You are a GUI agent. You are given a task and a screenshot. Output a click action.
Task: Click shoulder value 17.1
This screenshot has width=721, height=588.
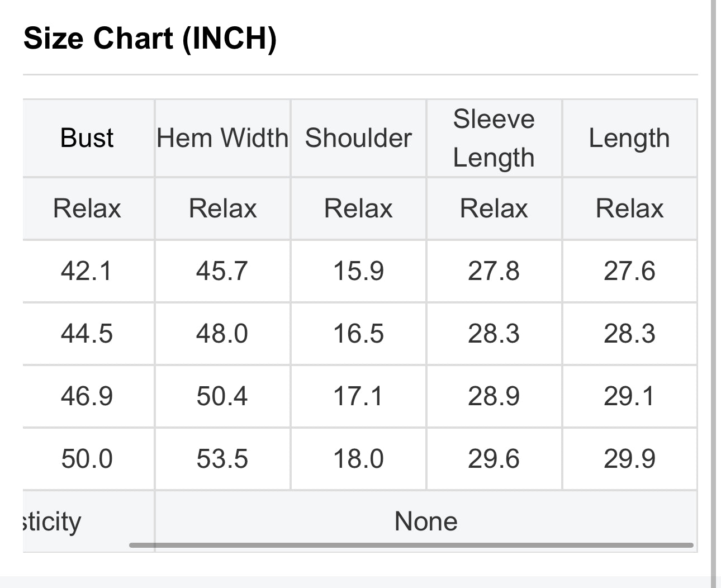click(x=358, y=396)
